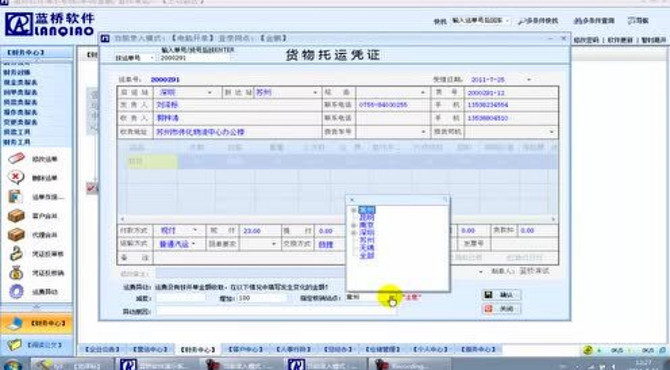Click the eraser icon for 修改运单
The height and width of the screenshot is (370, 670).
coord(17,159)
